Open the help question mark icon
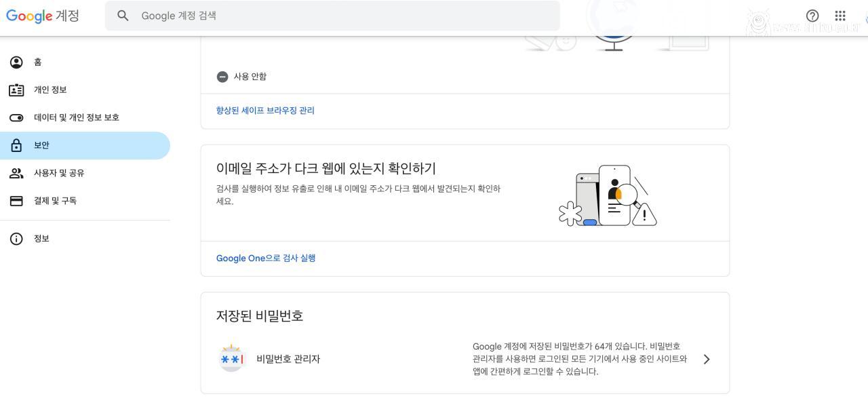The height and width of the screenshot is (399, 868). click(x=812, y=16)
